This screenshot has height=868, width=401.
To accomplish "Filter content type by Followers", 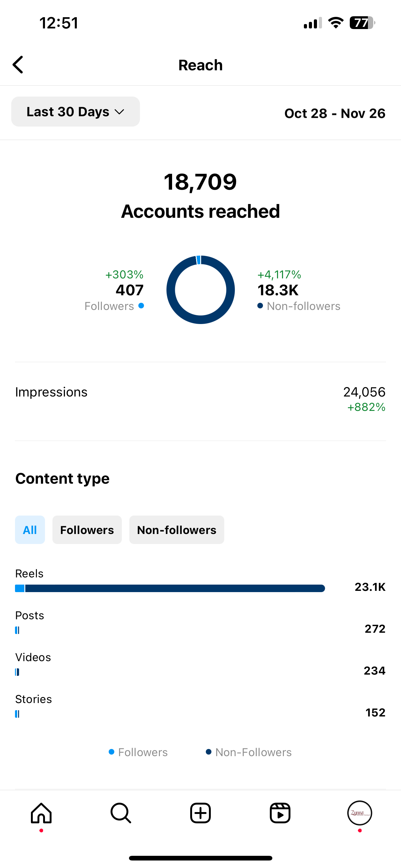I will click(87, 530).
